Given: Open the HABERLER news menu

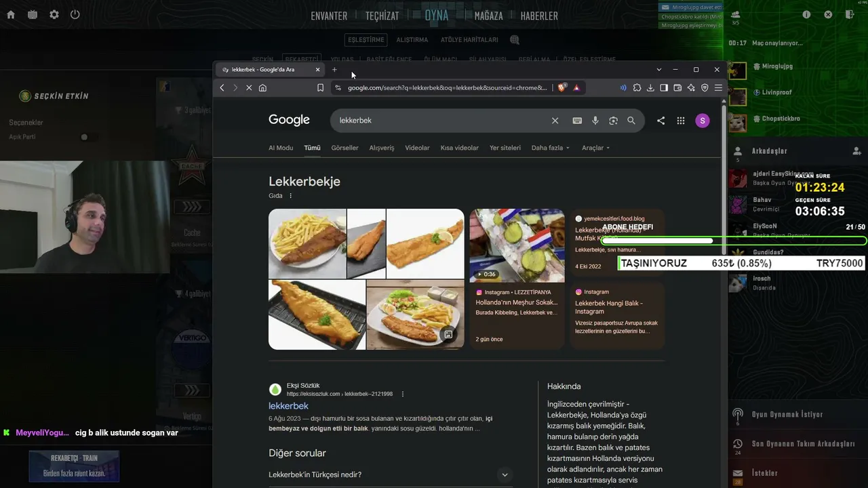Looking at the screenshot, I should [539, 16].
